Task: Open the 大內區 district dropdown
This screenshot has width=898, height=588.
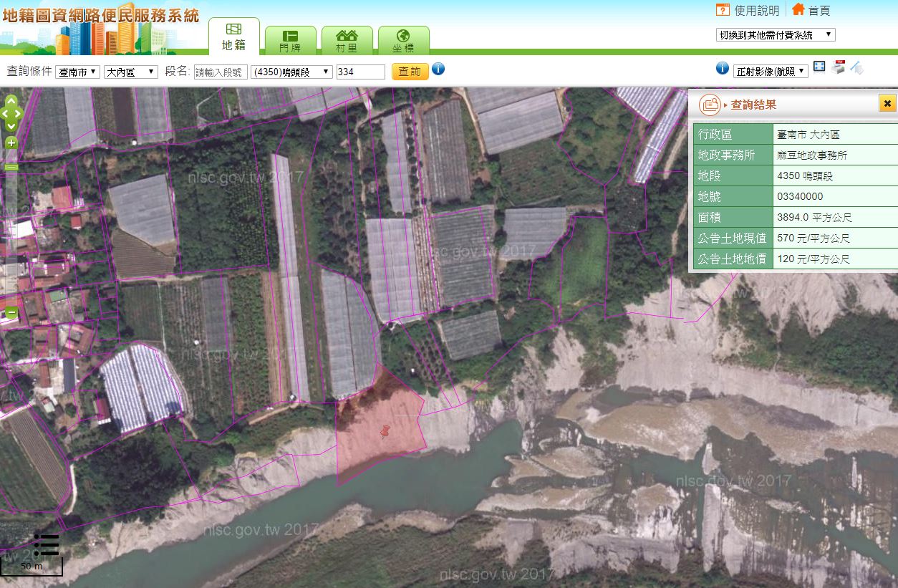Action: [131, 72]
